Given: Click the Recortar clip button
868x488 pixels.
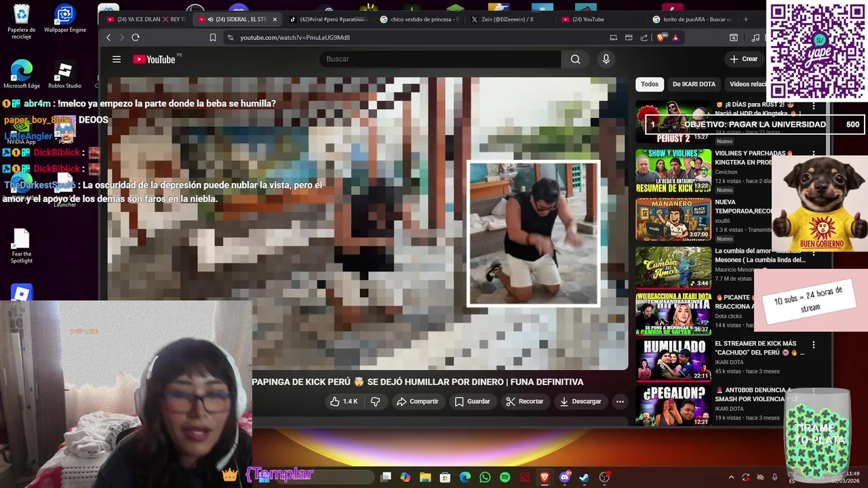Looking at the screenshot, I should [524, 401].
